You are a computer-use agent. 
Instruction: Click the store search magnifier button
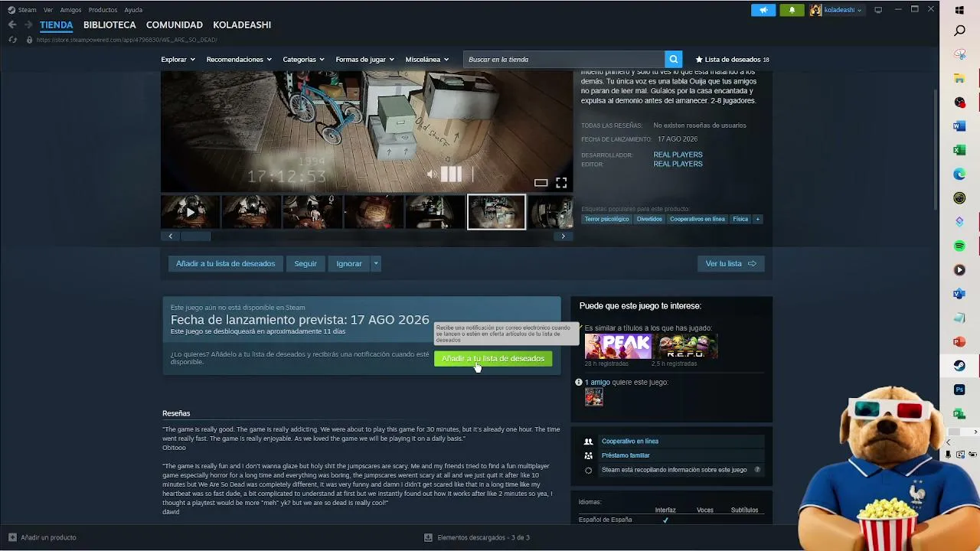673,59
